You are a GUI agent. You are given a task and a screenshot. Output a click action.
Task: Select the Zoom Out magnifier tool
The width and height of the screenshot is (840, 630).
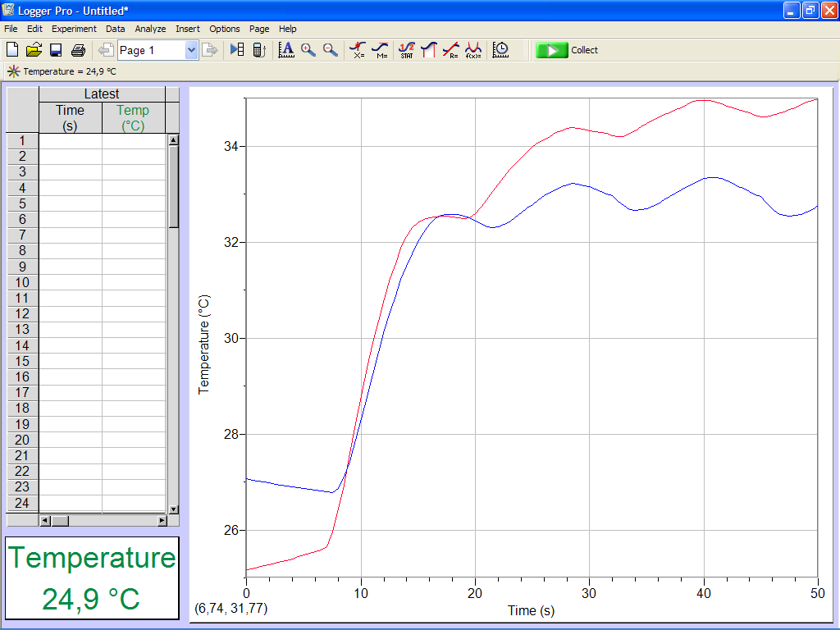tap(331, 50)
